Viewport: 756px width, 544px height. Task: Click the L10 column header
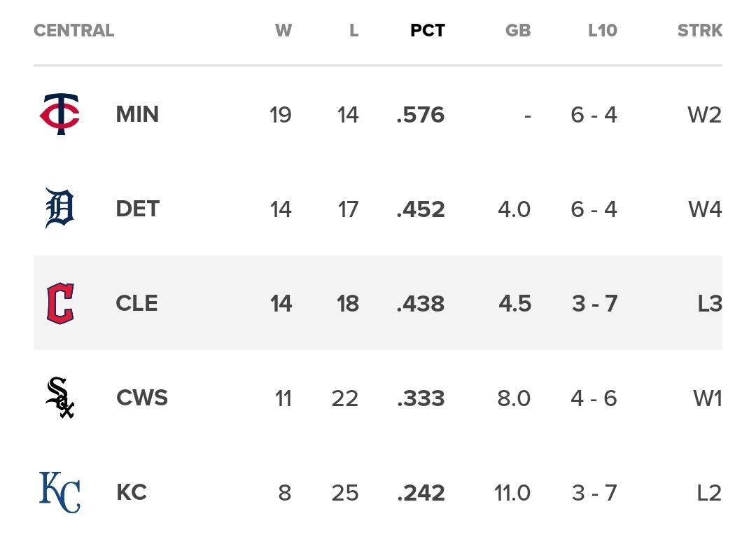click(x=602, y=31)
